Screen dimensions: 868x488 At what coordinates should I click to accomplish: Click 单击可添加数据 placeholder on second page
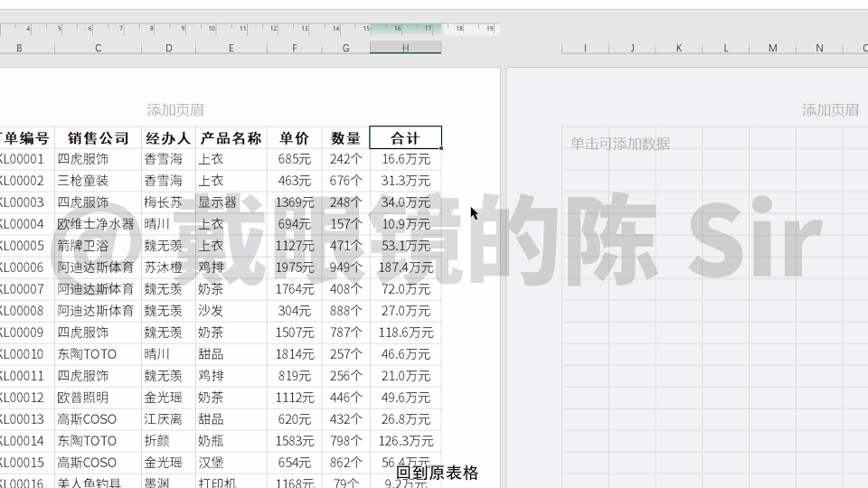620,144
